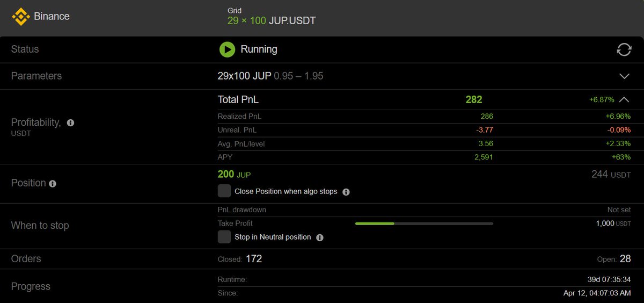The image size is (644, 303).
Task: Click the Progress row label
Action: pos(31,287)
